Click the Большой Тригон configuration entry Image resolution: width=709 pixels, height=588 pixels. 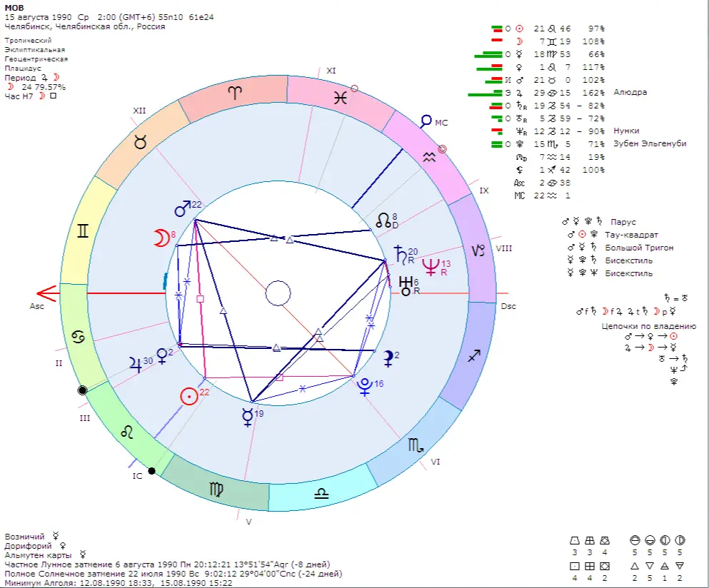point(638,248)
